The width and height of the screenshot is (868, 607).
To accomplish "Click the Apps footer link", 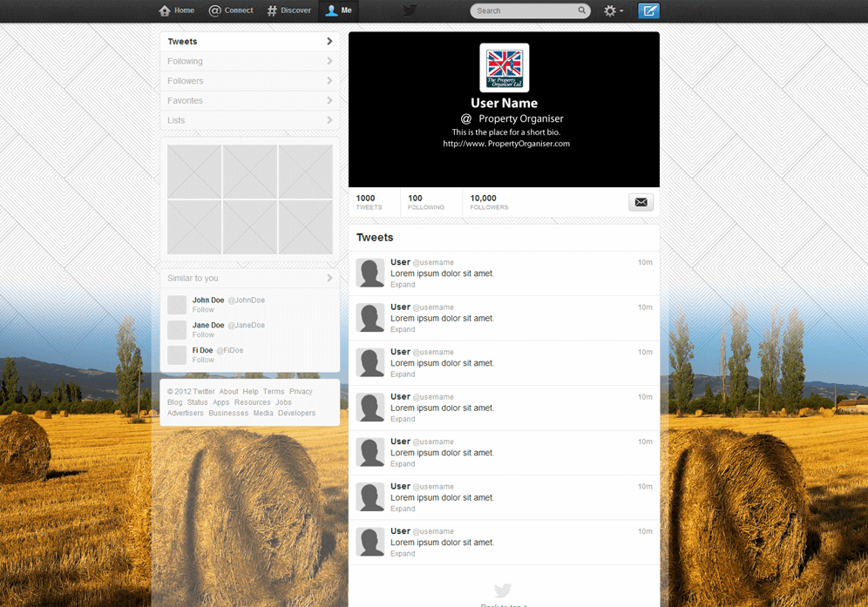I will tap(220, 402).
